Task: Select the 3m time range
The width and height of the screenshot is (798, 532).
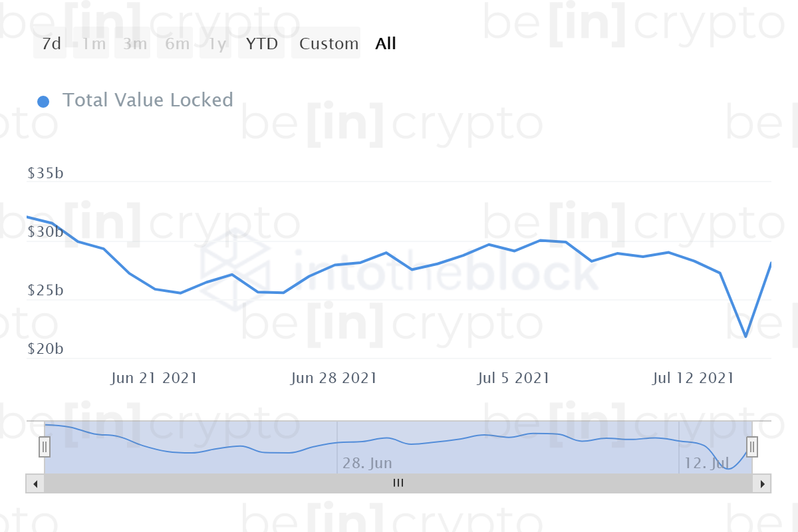Action: [x=135, y=44]
